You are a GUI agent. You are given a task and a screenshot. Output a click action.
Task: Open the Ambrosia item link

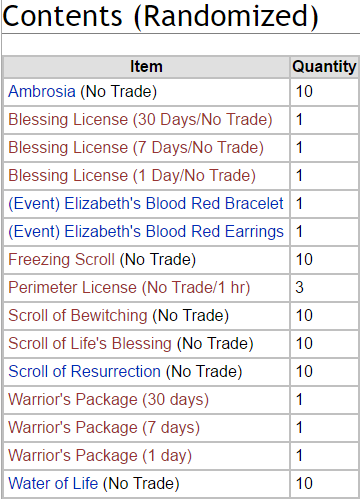click(42, 92)
